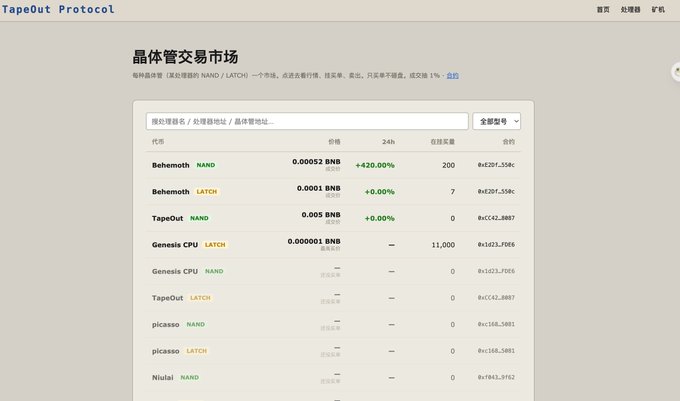The image size is (680, 401).
Task: Open the Behemoth NAND market row name
Action: pyautogui.click(x=170, y=165)
